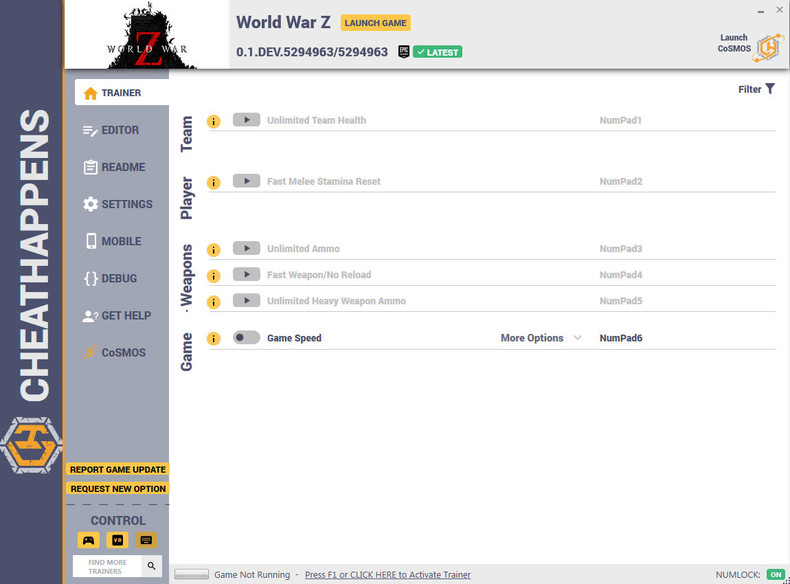The height and width of the screenshot is (584, 790).
Task: Click the Cheat Happens hexagon logo
Action: click(x=31, y=445)
